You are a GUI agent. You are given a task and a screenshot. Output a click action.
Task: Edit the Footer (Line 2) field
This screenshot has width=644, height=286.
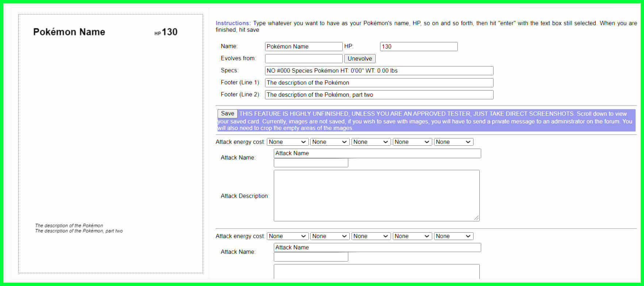coord(379,95)
